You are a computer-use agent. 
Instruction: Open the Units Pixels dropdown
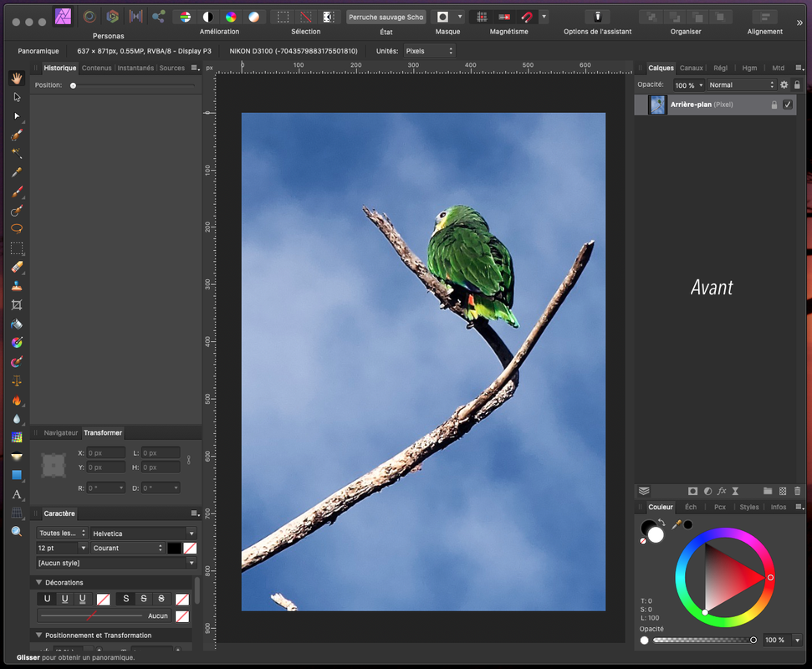429,51
